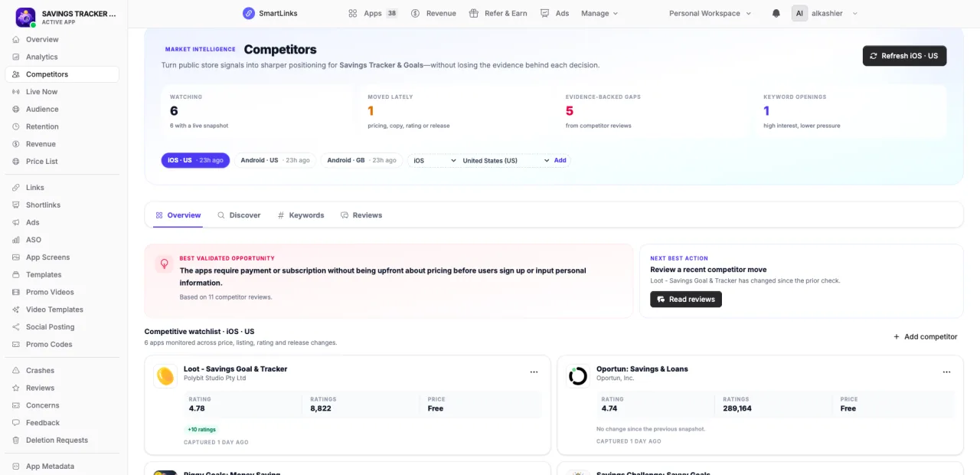Open Retention icon in sidebar

tap(17, 126)
